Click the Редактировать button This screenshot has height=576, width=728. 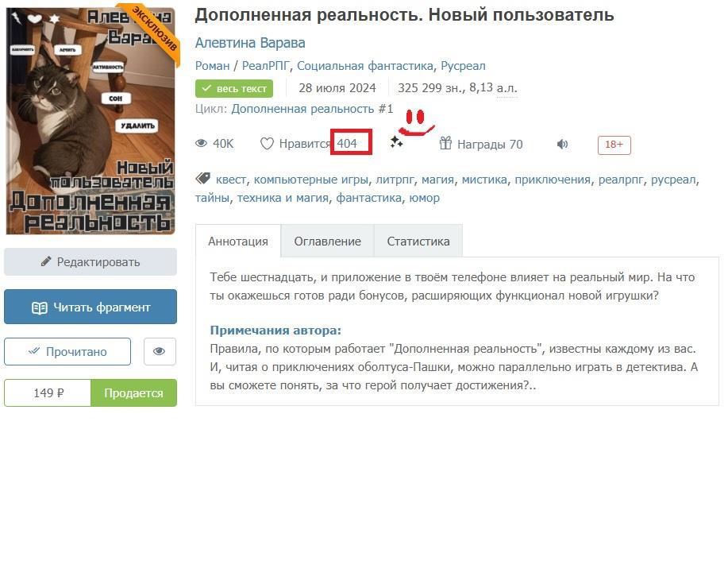[x=91, y=262]
